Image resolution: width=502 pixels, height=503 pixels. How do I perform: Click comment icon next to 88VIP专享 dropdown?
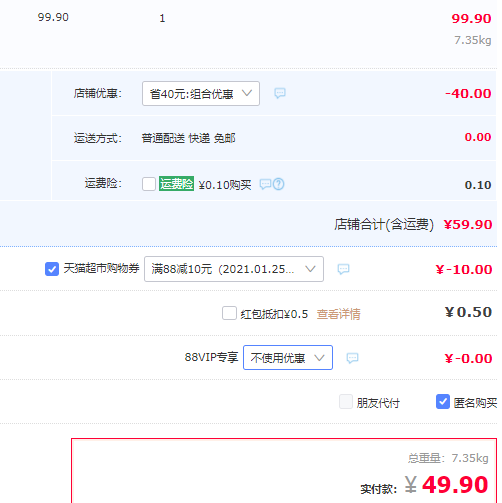coord(352,358)
